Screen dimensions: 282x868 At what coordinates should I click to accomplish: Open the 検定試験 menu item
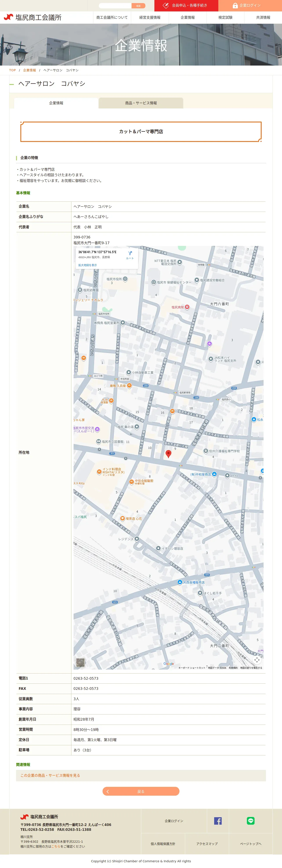pyautogui.click(x=226, y=18)
